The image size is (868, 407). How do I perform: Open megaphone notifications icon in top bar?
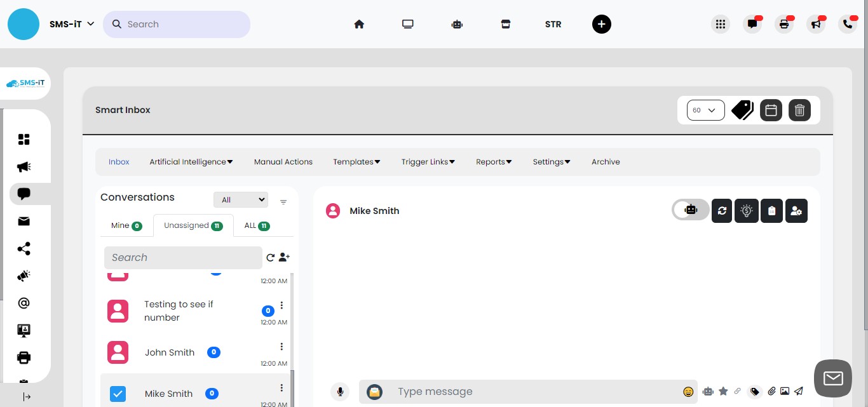pos(816,24)
